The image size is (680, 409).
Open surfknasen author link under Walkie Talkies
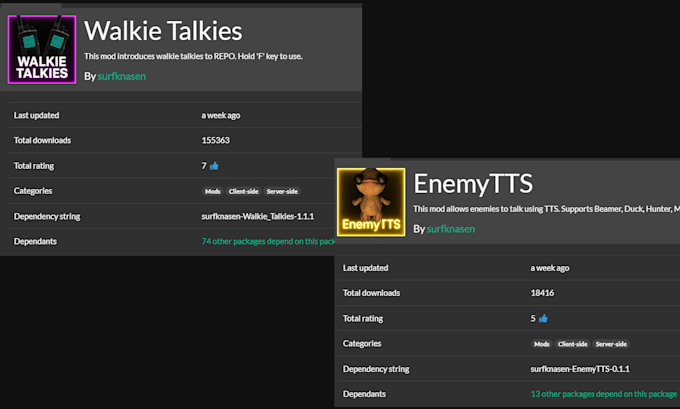point(121,76)
